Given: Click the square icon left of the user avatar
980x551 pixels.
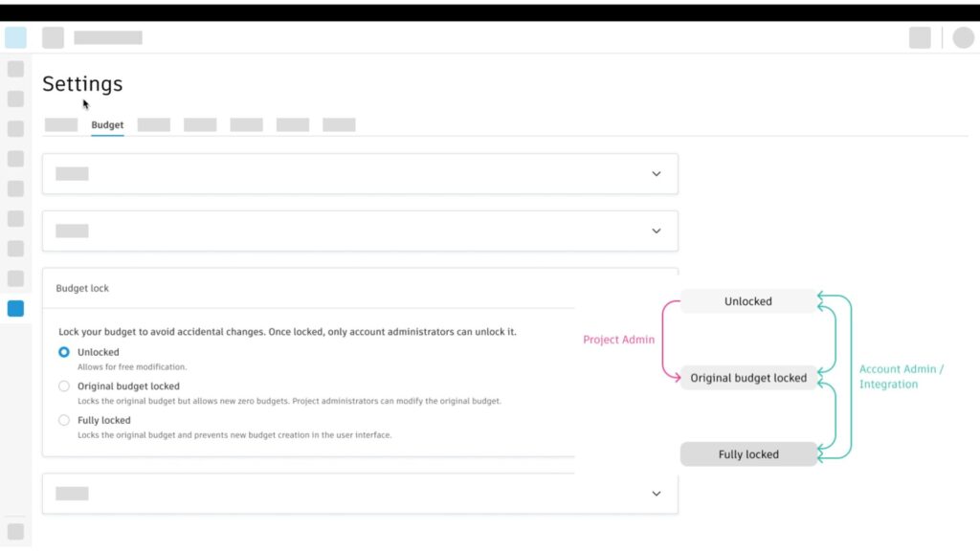Looking at the screenshot, I should (920, 37).
